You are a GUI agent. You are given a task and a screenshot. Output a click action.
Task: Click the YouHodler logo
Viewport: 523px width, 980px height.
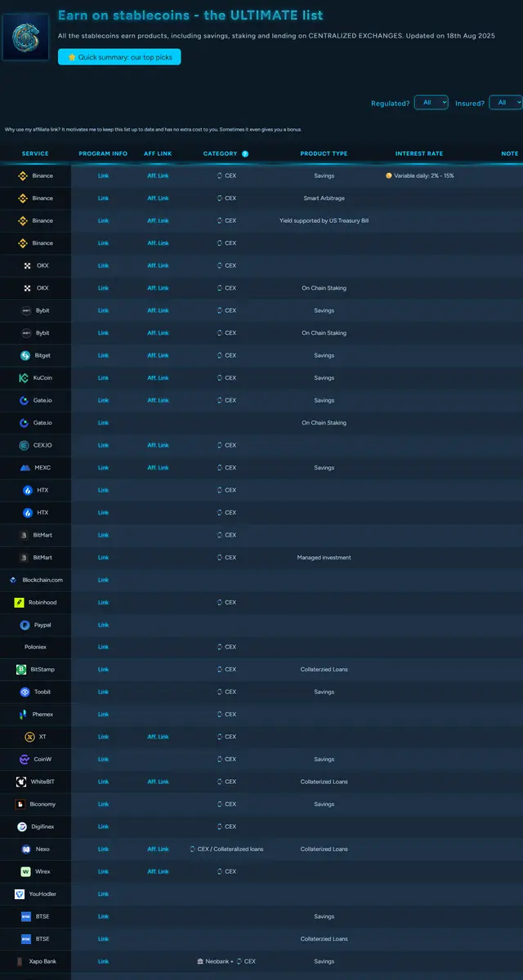click(x=20, y=894)
